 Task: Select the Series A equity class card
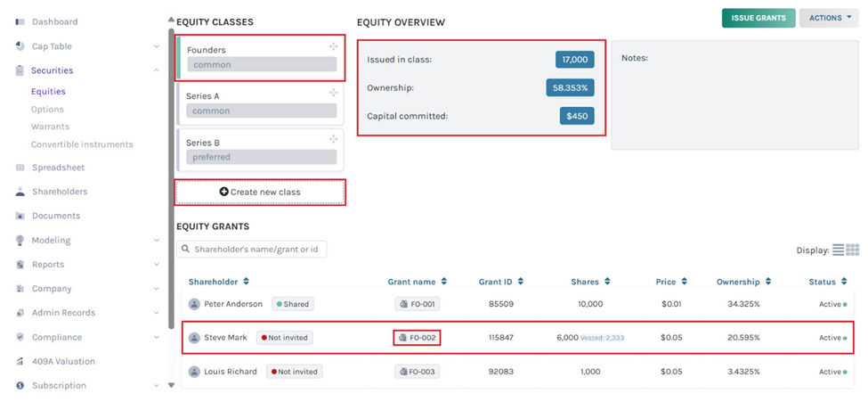[260, 103]
